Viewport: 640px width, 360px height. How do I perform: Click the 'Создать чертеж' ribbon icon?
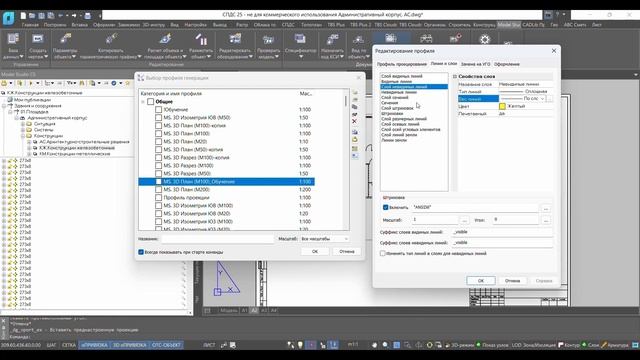[38, 39]
